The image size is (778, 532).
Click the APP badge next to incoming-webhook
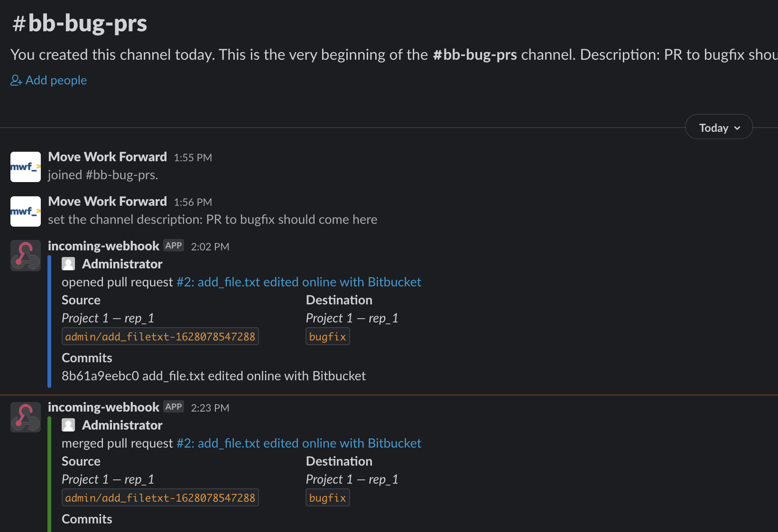tap(174, 245)
